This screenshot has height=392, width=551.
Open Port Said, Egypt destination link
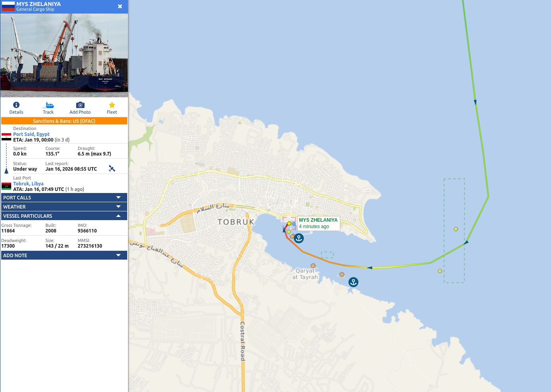31,134
